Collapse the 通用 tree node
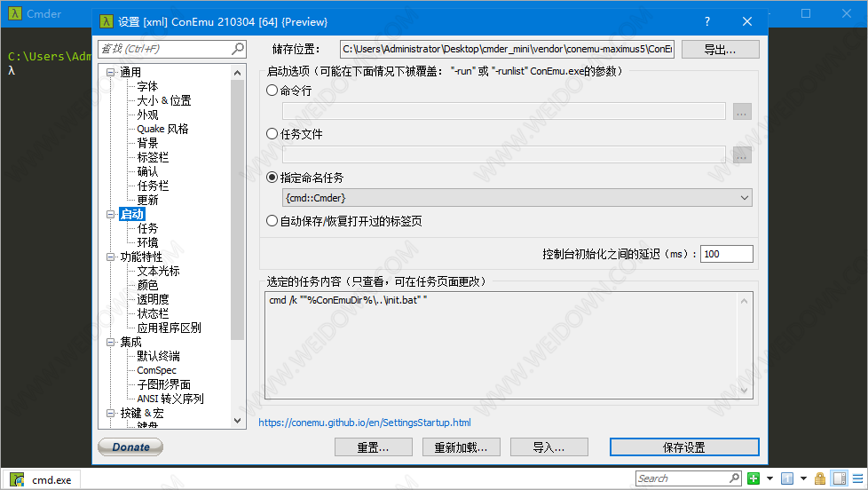The width and height of the screenshot is (868, 490). pos(111,72)
